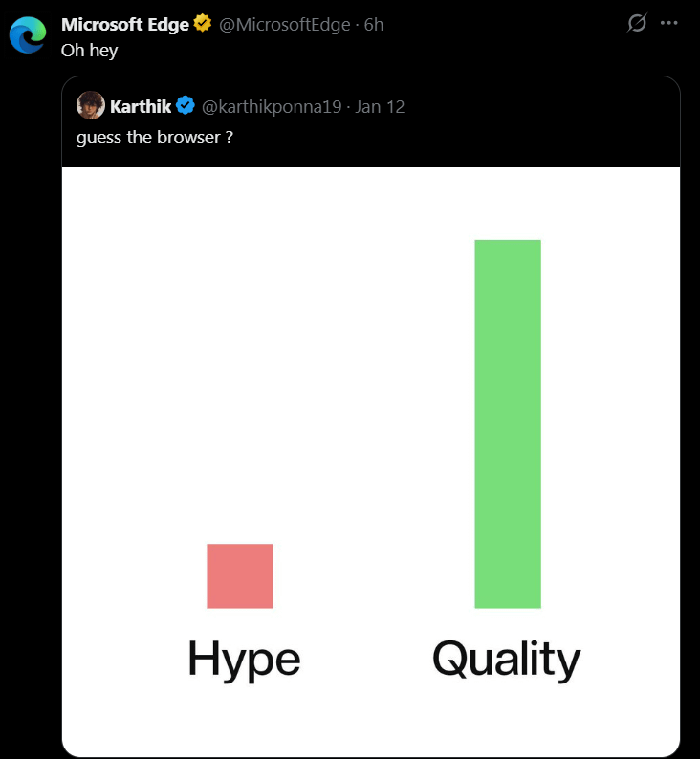Viewport: 700px width, 759px height.
Task: Open the quoted post via the Jan 12 date
Action: (x=380, y=106)
